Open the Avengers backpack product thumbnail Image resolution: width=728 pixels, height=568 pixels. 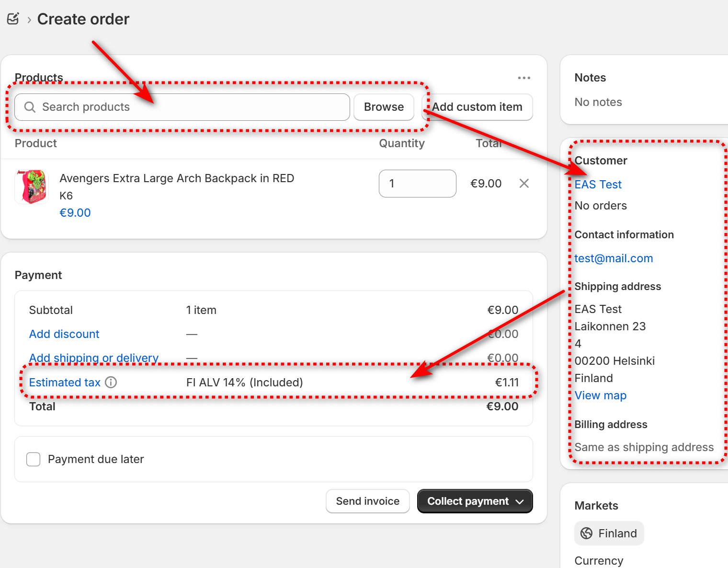(x=32, y=186)
